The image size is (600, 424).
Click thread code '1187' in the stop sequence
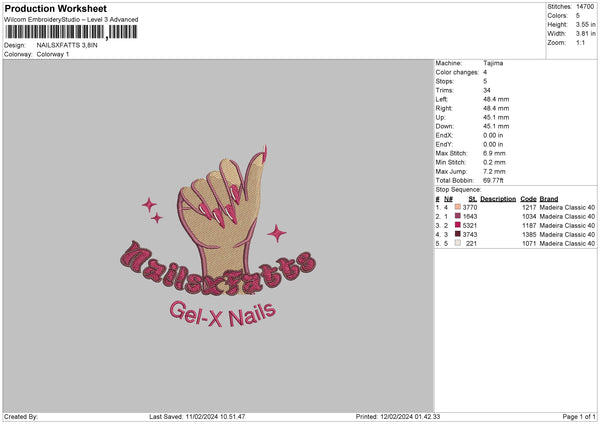529,225
